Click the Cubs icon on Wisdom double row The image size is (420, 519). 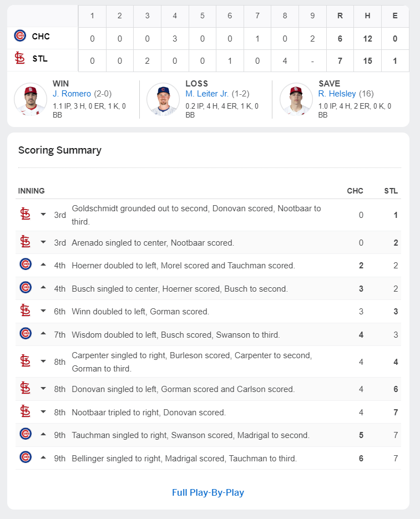pyautogui.click(x=26, y=333)
